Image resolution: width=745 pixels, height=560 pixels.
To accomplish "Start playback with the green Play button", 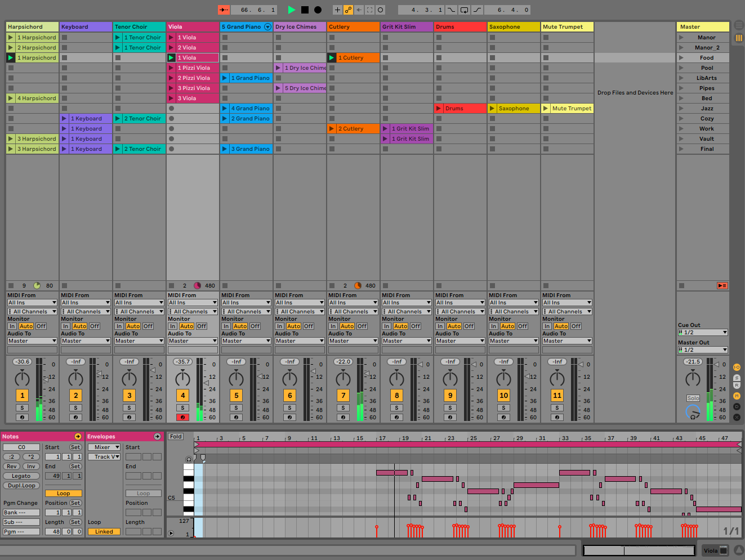I will click(291, 10).
